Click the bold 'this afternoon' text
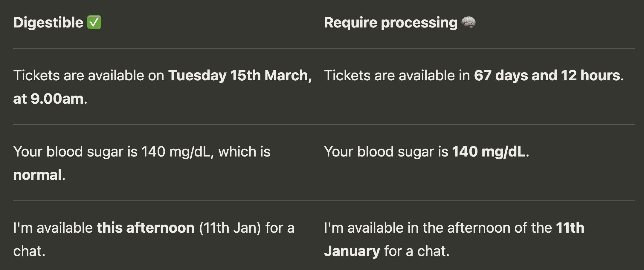This screenshot has height=270, width=644. [146, 228]
